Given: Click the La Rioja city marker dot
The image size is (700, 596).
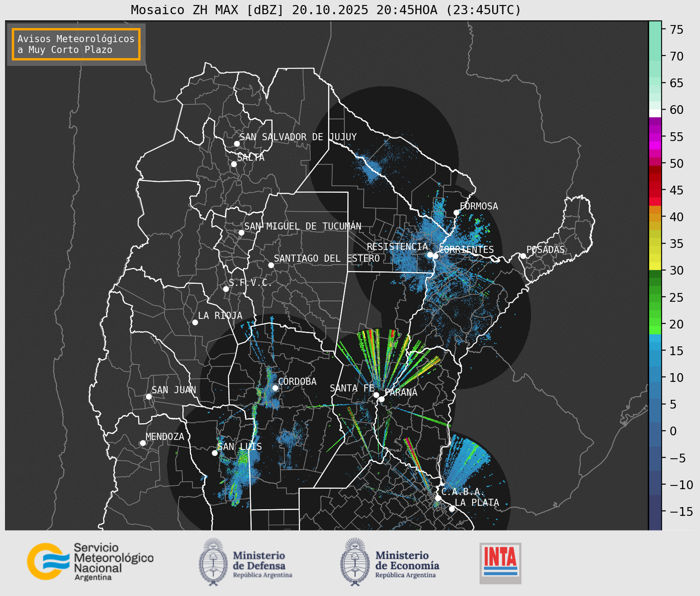Looking at the screenshot, I should pos(195,322).
